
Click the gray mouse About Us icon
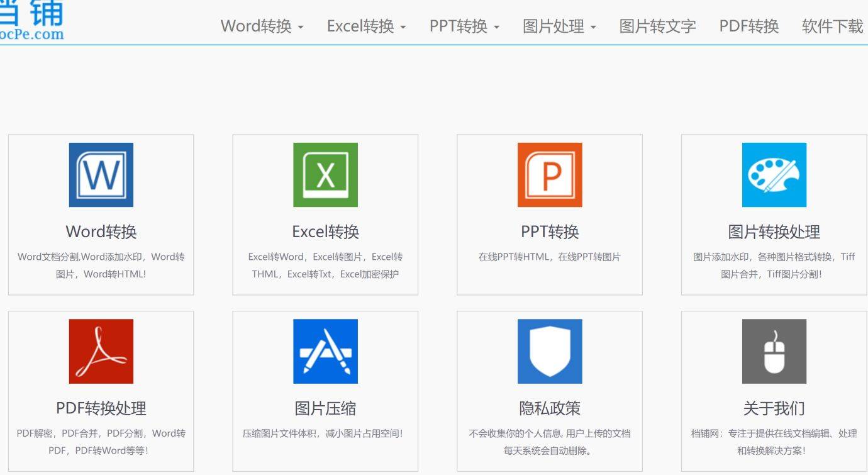pos(774,351)
